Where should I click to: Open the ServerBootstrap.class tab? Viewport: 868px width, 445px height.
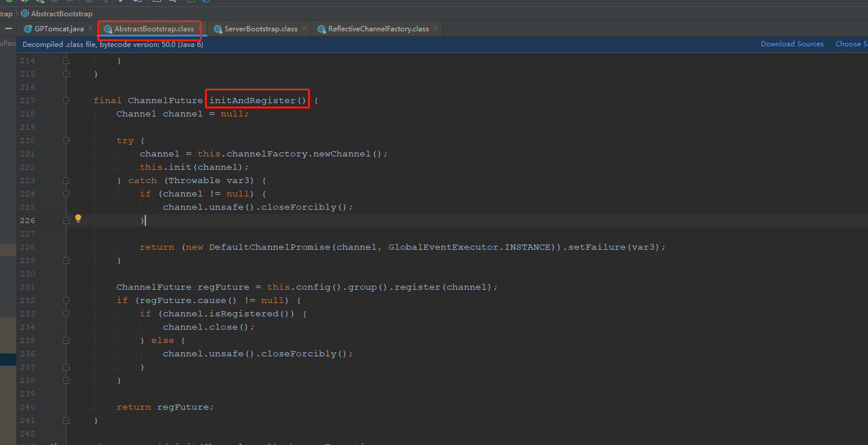(x=261, y=29)
